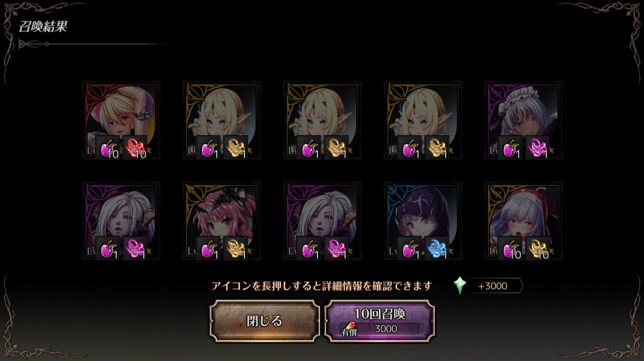644x361 pixels.
Task: Tap the red-framed blonde character thumbnail
Action: point(121,120)
